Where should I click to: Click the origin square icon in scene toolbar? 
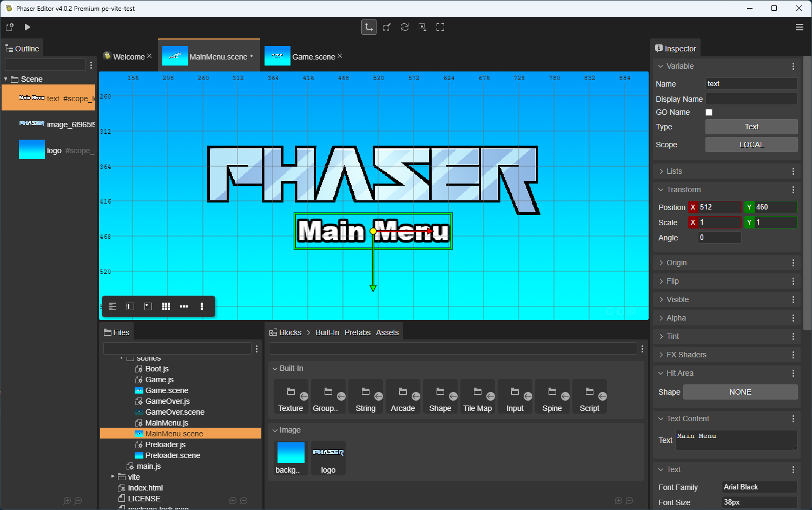point(148,306)
